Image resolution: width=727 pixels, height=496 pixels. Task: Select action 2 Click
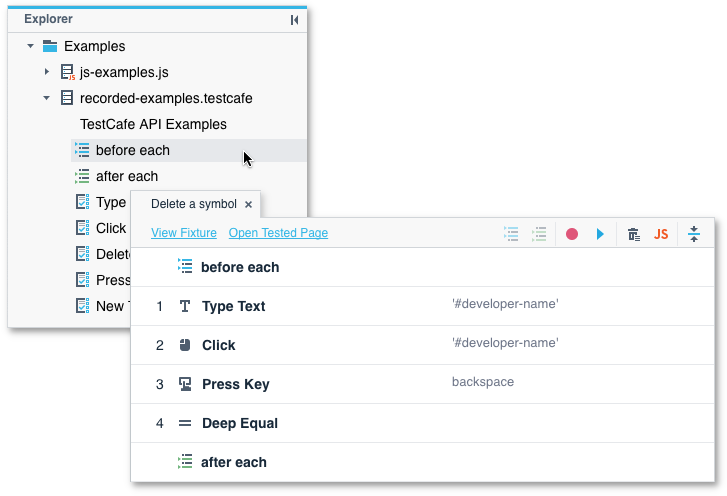(422, 345)
